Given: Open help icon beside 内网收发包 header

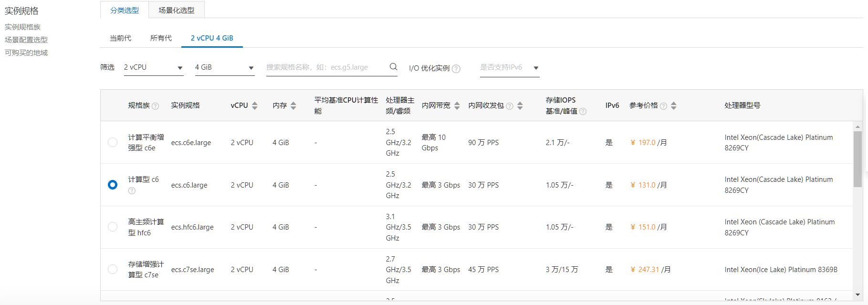Looking at the screenshot, I should (x=510, y=106).
